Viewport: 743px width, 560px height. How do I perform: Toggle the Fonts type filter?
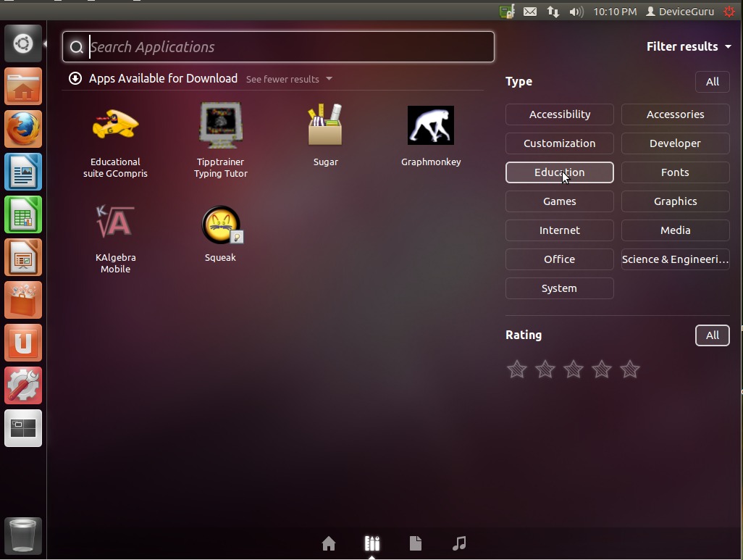click(x=675, y=172)
